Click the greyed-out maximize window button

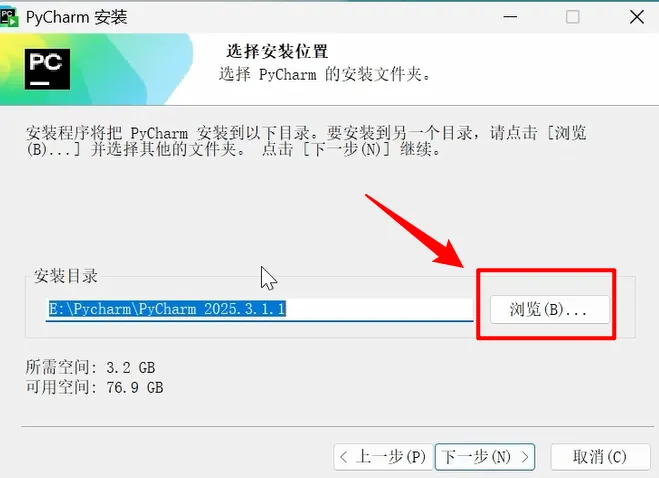click(x=572, y=17)
